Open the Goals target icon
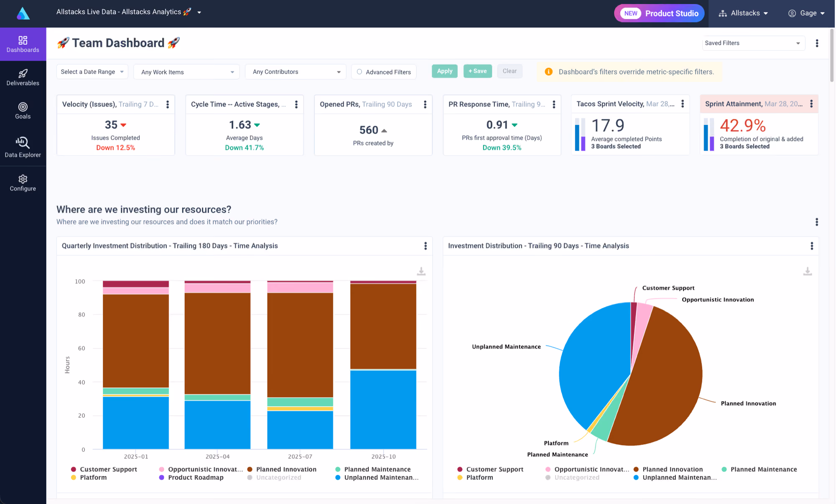This screenshot has width=836, height=504. [x=23, y=107]
